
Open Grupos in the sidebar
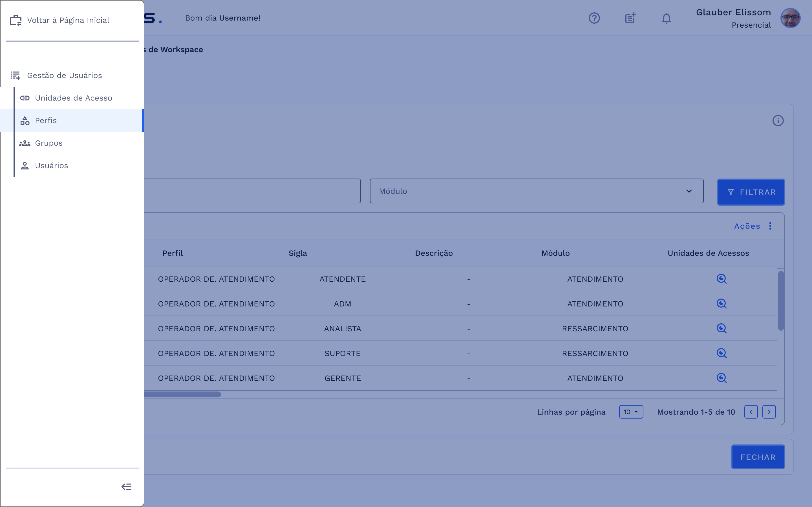point(49,143)
